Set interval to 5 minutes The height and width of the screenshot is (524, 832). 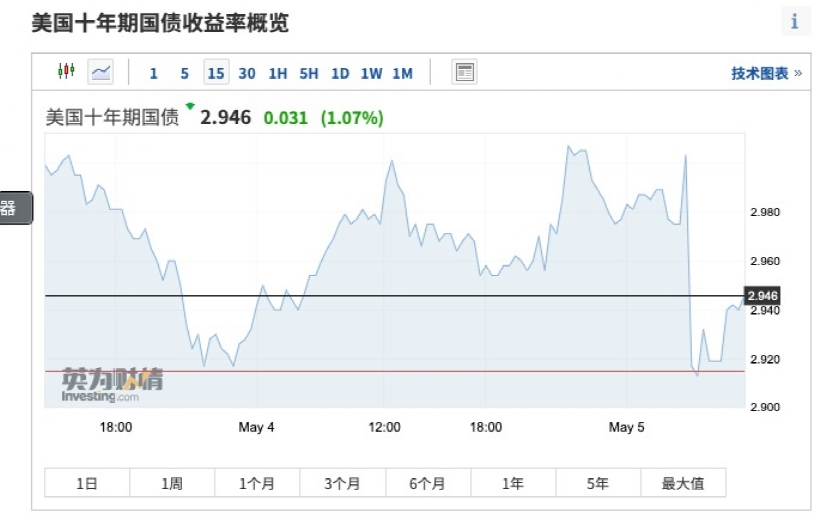[185, 73]
